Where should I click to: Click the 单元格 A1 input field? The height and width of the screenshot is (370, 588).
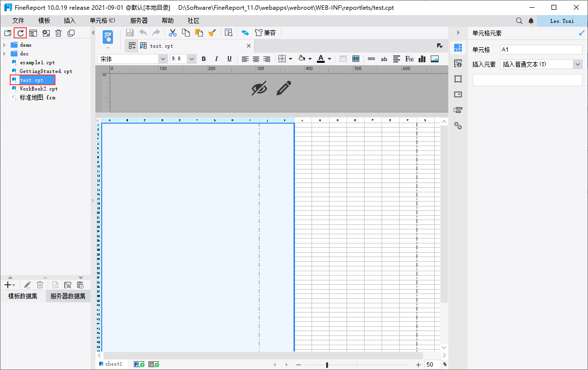pos(541,50)
